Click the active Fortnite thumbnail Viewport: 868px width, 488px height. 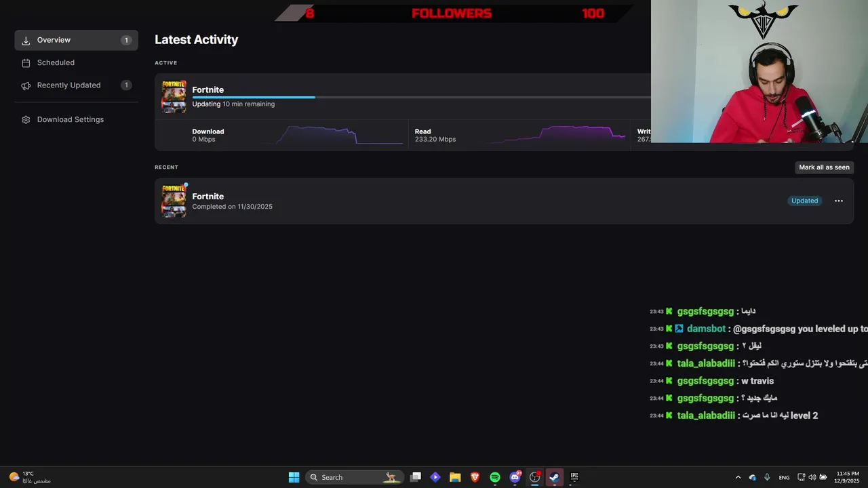[174, 96]
